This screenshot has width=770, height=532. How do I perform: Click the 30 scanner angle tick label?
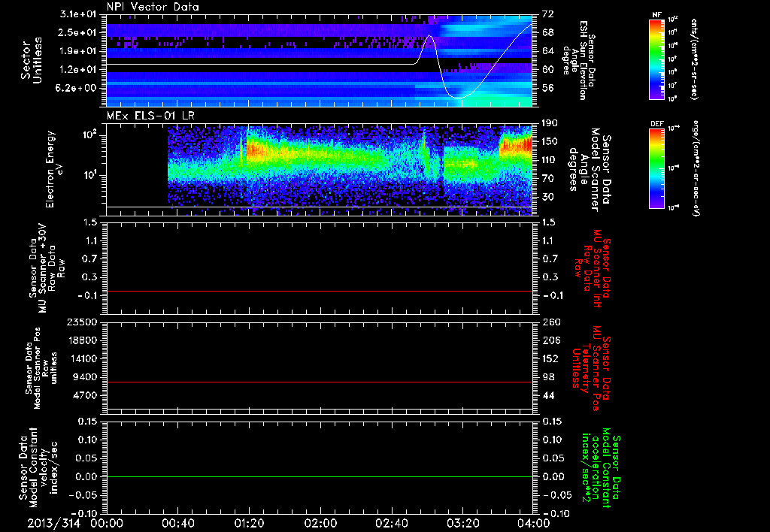547,197
